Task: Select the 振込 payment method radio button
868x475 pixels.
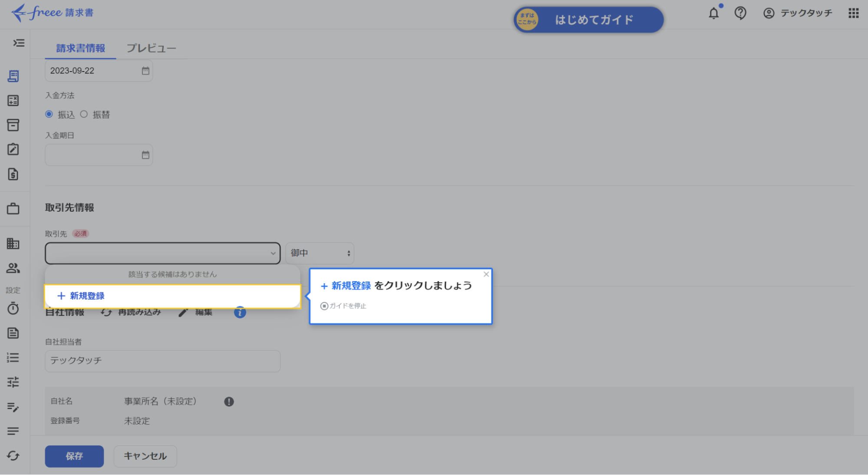Action: 49,114
